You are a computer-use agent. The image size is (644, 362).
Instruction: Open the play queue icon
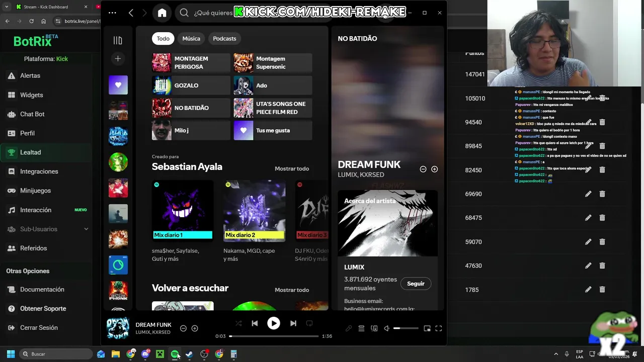[361, 328]
